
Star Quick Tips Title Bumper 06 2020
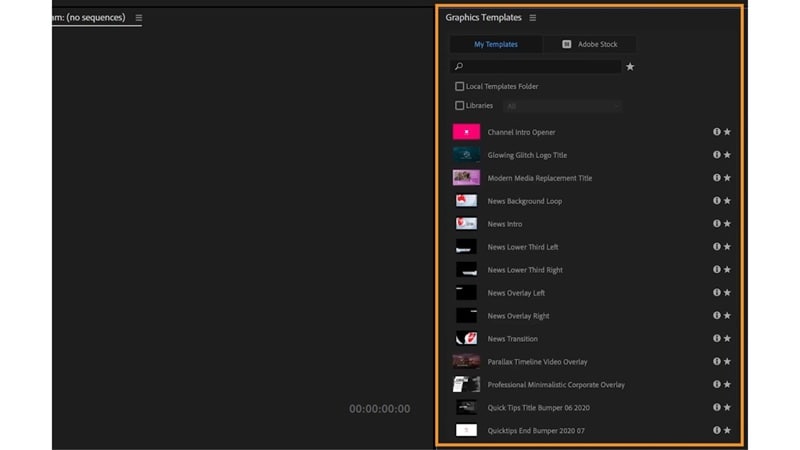[727, 408]
